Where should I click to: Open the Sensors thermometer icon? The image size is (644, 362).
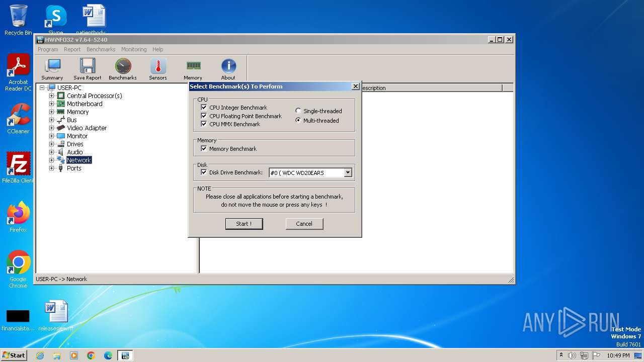click(158, 66)
